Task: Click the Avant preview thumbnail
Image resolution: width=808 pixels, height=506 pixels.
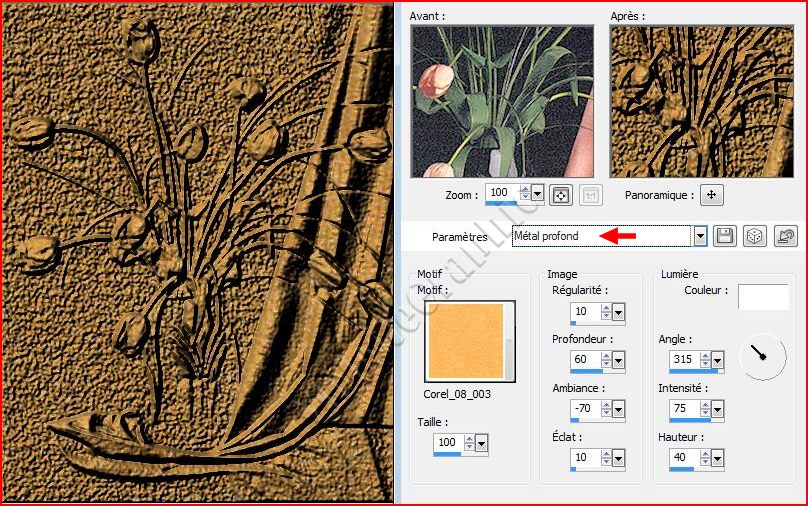Action: pos(501,101)
